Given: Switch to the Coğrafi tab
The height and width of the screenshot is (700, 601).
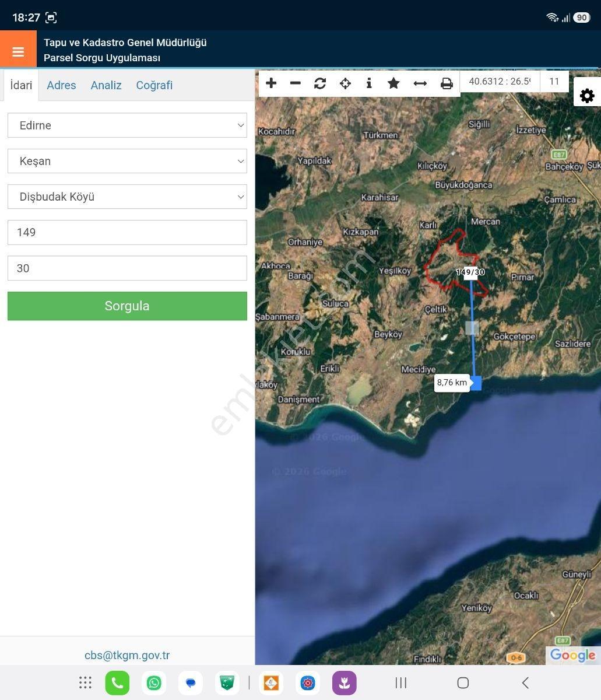Looking at the screenshot, I should point(154,85).
